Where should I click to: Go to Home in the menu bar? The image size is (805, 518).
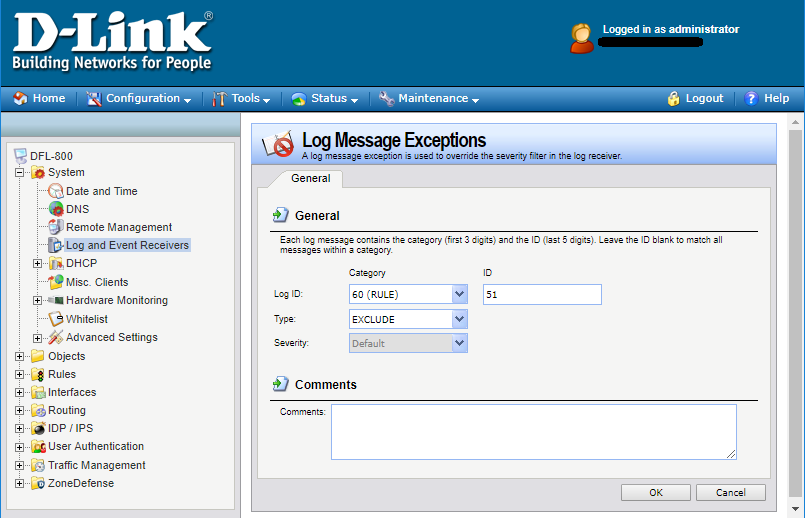40,98
